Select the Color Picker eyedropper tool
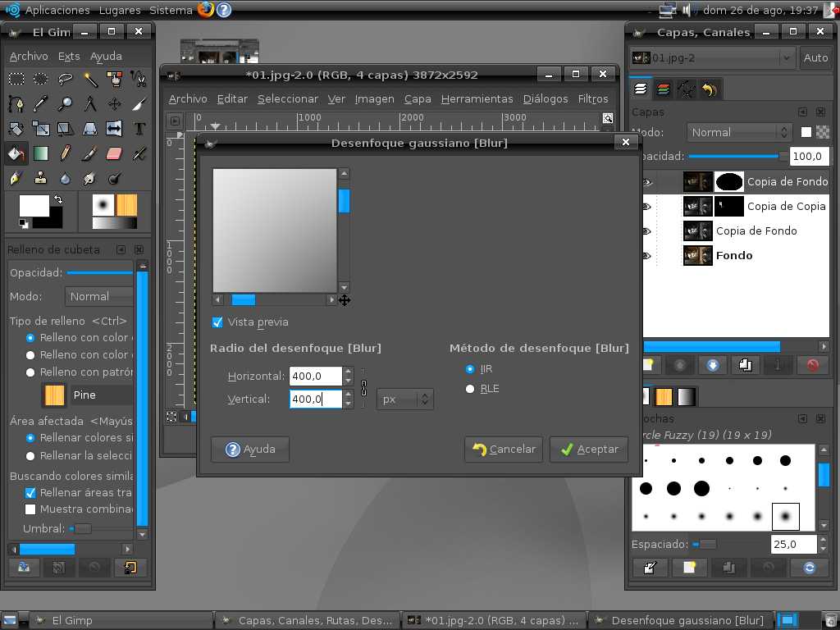Image resolution: width=840 pixels, height=630 pixels. pos(41,104)
